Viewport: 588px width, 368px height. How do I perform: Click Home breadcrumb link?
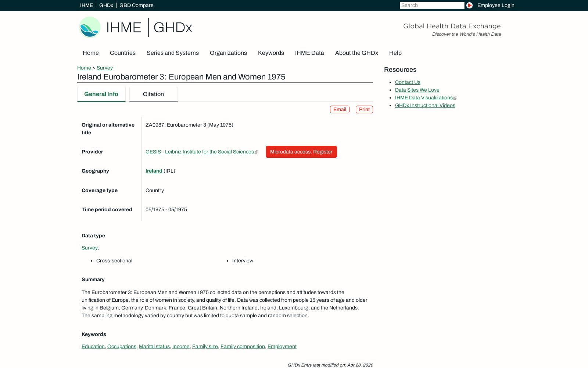[84, 68]
